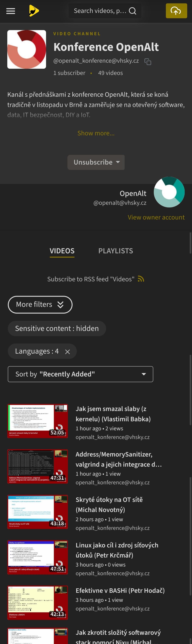Open the hamburger navigation menu
Image resolution: width=192 pixels, height=644 pixels.
[10, 11]
